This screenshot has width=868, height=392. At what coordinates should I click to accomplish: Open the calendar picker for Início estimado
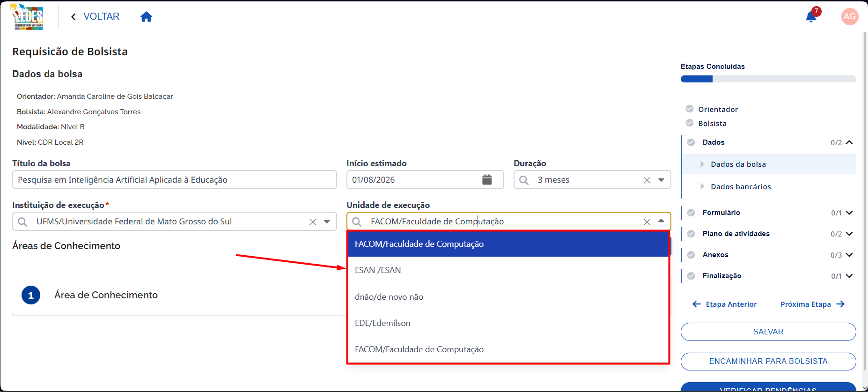487,180
